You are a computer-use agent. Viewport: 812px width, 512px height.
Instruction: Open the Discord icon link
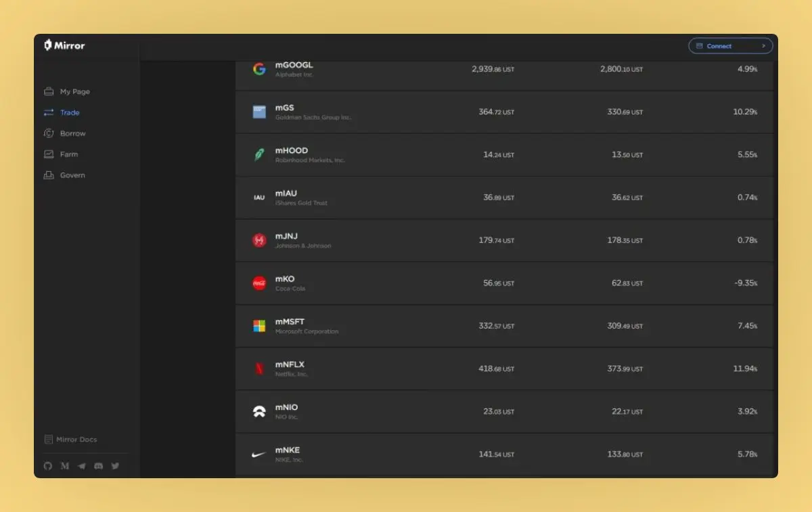tap(99, 466)
